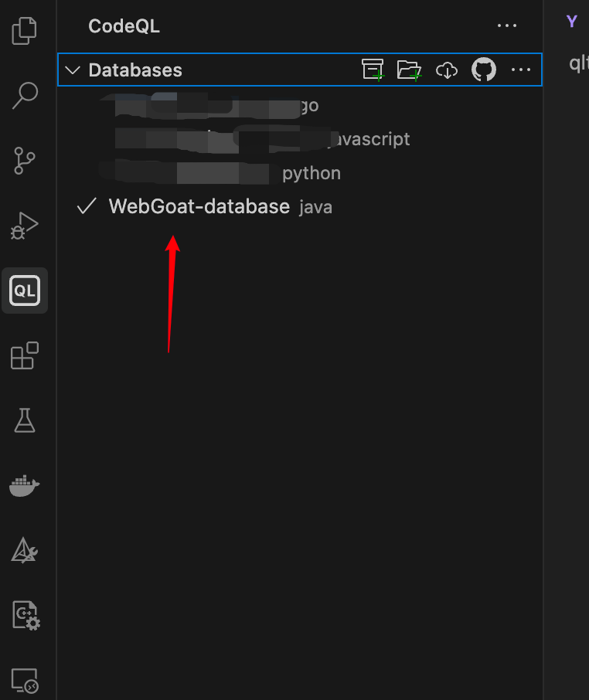
Task: Open the Run and Debug view
Action: point(25,226)
